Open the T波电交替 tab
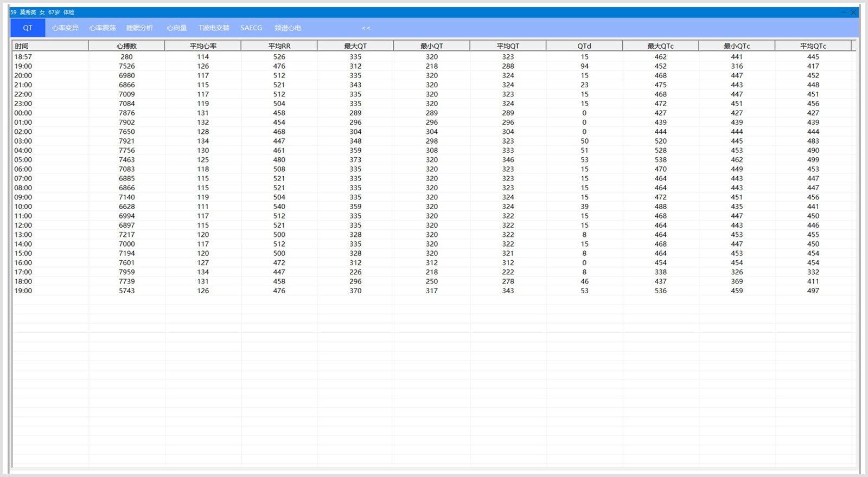Viewport: 868px width, 477px height. (x=214, y=28)
